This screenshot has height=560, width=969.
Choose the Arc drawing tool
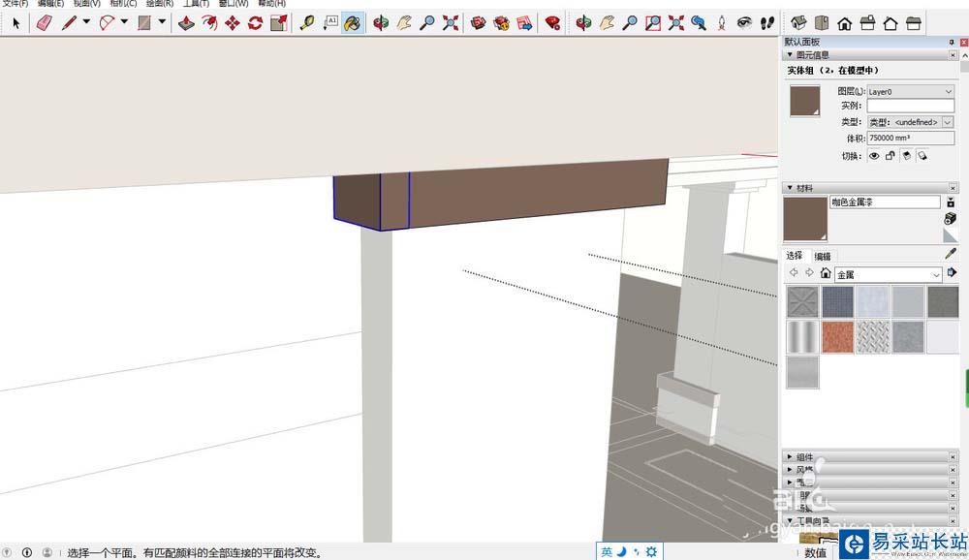pos(107,23)
